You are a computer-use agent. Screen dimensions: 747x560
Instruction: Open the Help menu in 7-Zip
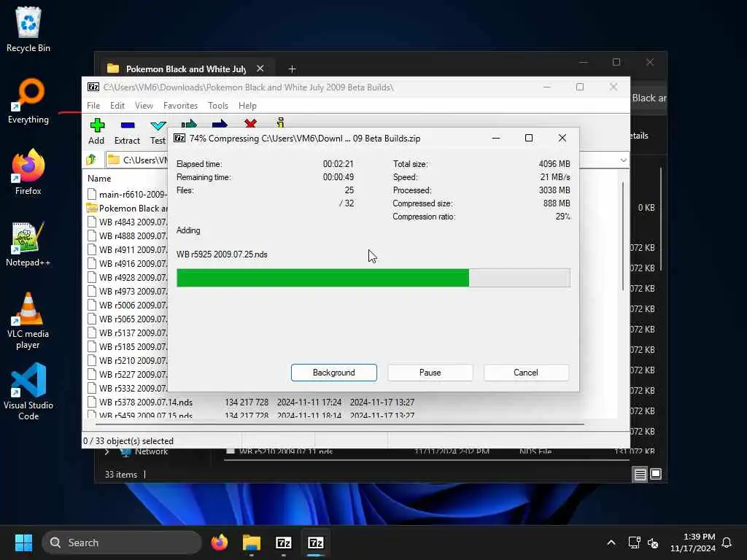pyautogui.click(x=248, y=106)
